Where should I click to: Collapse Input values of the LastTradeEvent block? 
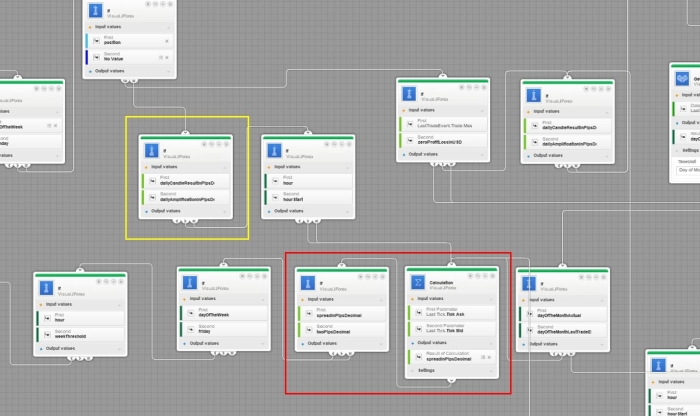click(482, 111)
